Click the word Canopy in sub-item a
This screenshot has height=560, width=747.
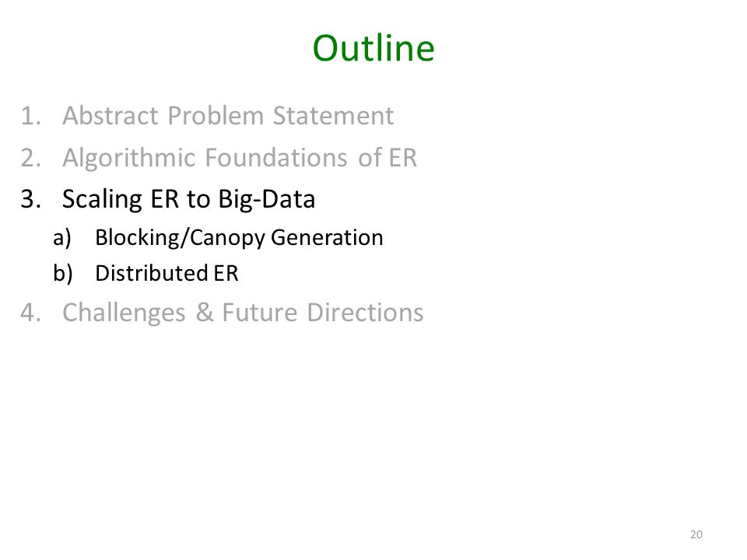227,238
